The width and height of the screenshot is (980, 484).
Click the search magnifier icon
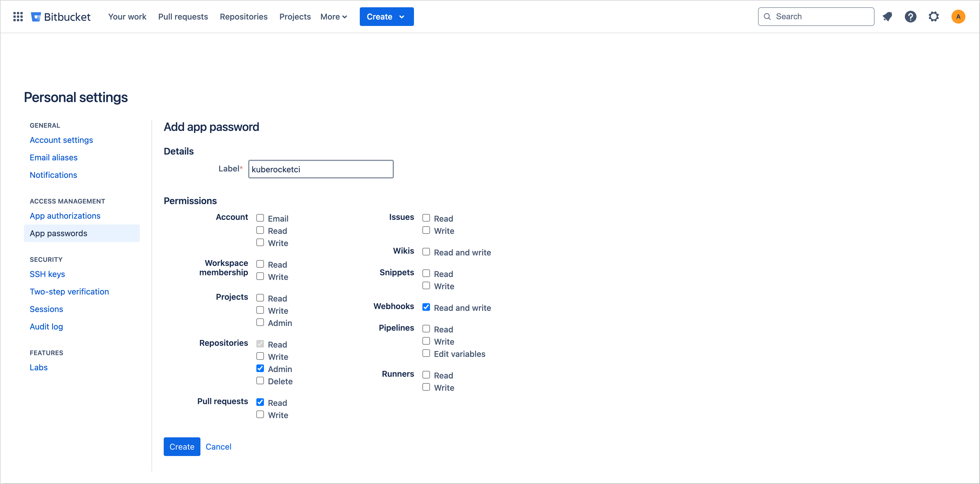pyautogui.click(x=768, y=17)
